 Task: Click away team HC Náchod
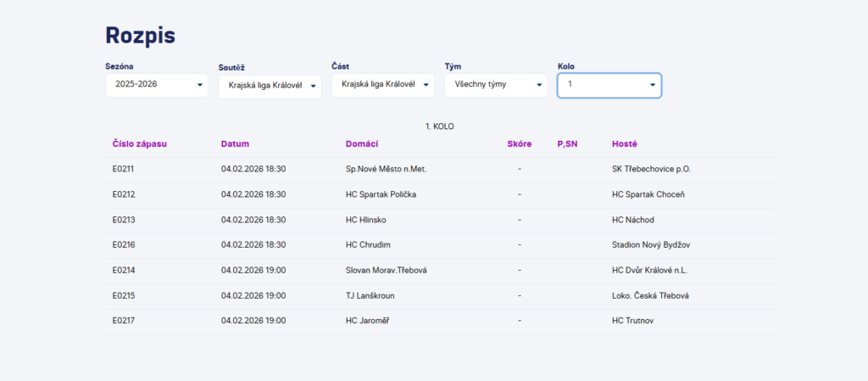click(633, 220)
